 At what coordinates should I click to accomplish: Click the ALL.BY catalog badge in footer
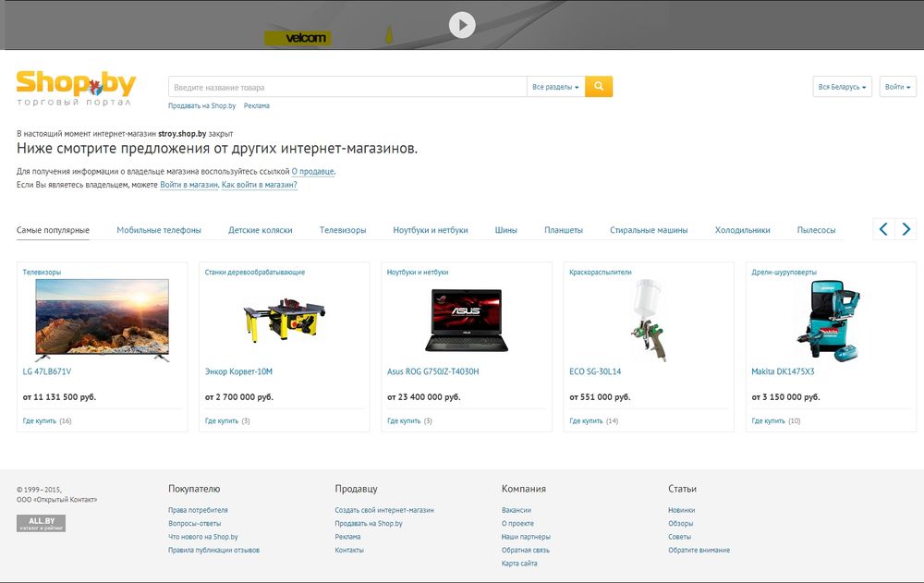pos(42,524)
